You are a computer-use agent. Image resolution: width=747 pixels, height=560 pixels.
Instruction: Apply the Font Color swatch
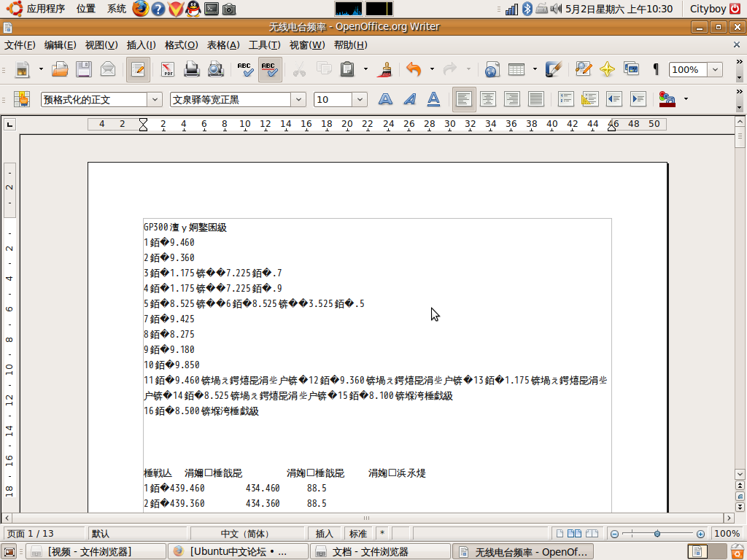(667, 99)
